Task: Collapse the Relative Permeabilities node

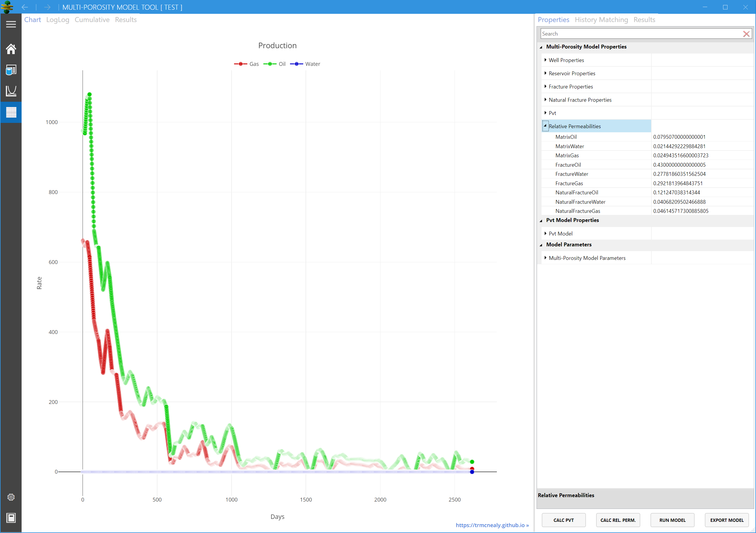Action: (545, 126)
